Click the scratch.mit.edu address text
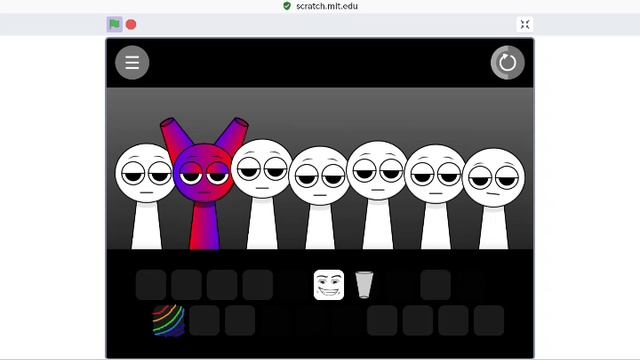640x360 pixels. (327, 6)
